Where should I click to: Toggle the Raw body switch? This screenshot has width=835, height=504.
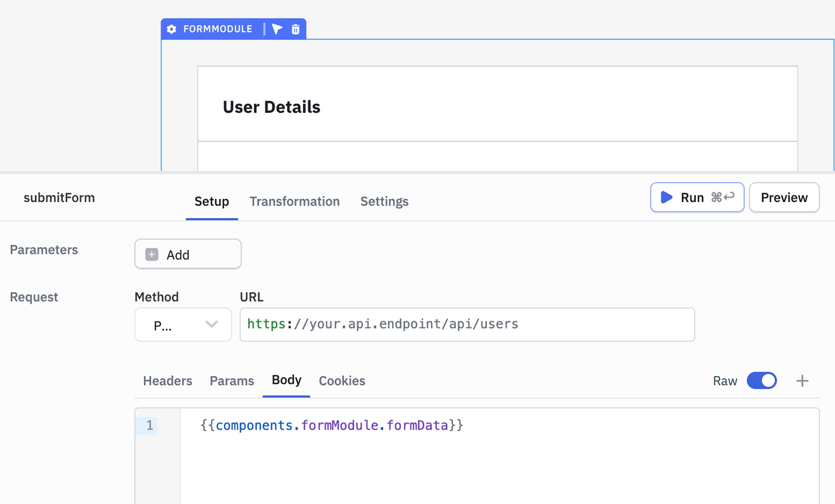tap(761, 380)
